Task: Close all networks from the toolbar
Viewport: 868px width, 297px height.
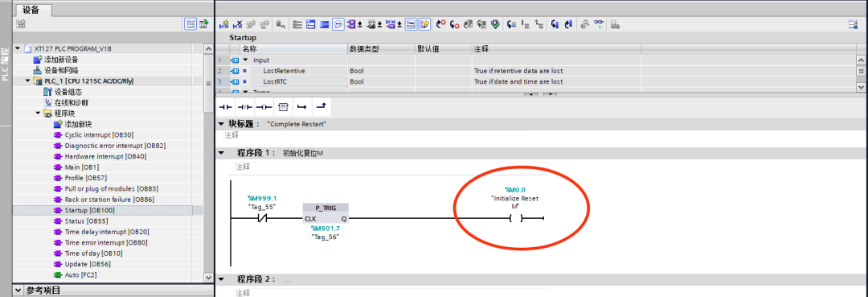Action: 324,24
